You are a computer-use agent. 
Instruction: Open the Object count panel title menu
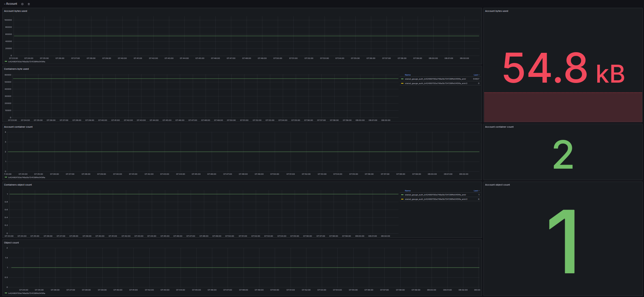point(12,243)
